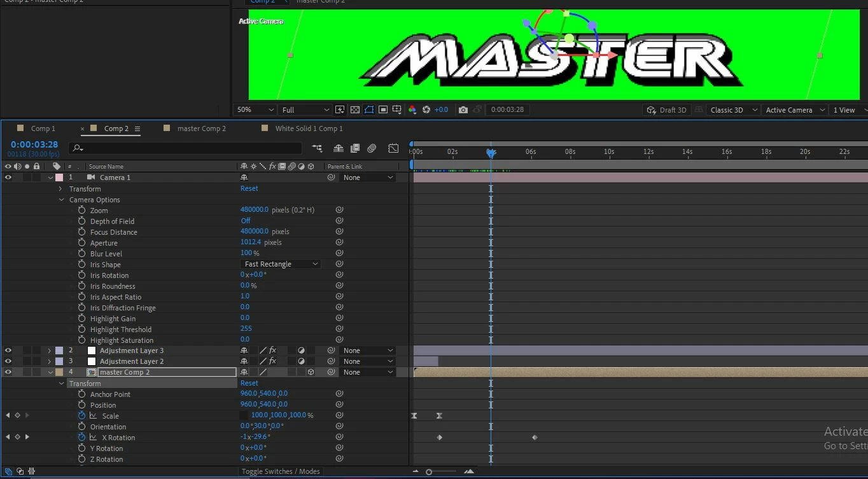The image size is (868, 479).
Task: Open the Classic 3D renderer dropdown
Action: (733, 110)
